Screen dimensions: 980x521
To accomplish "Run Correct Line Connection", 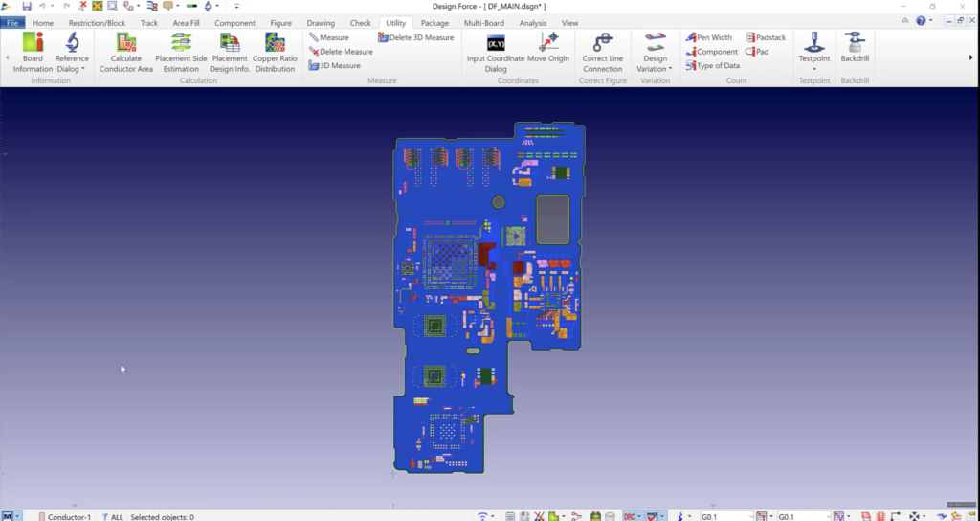I will [603, 53].
